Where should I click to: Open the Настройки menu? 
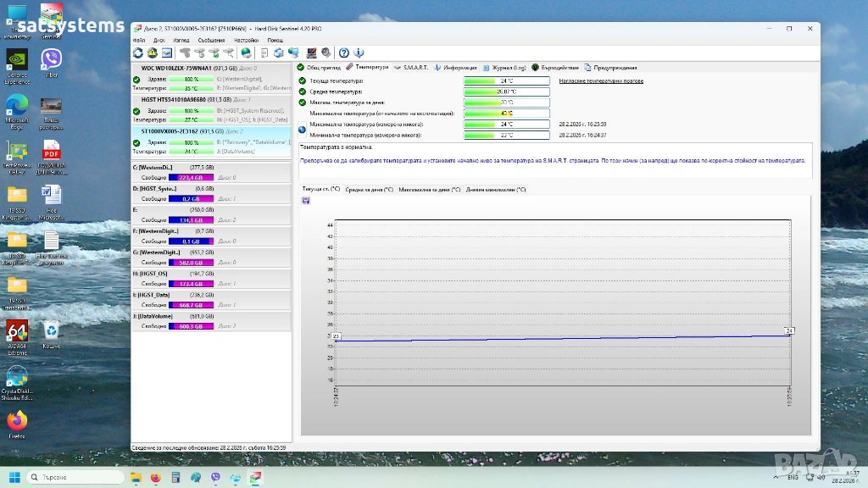[246, 40]
